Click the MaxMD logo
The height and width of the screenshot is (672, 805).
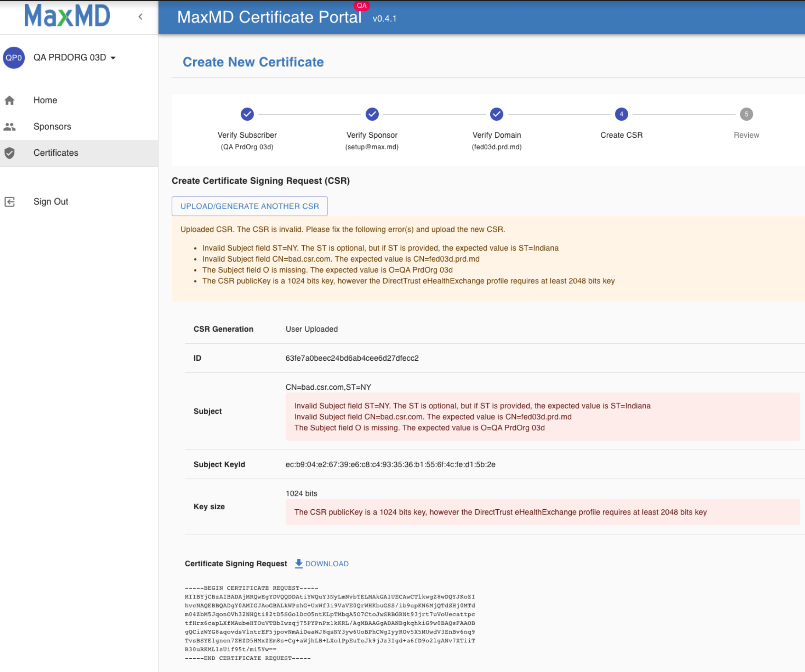67,16
